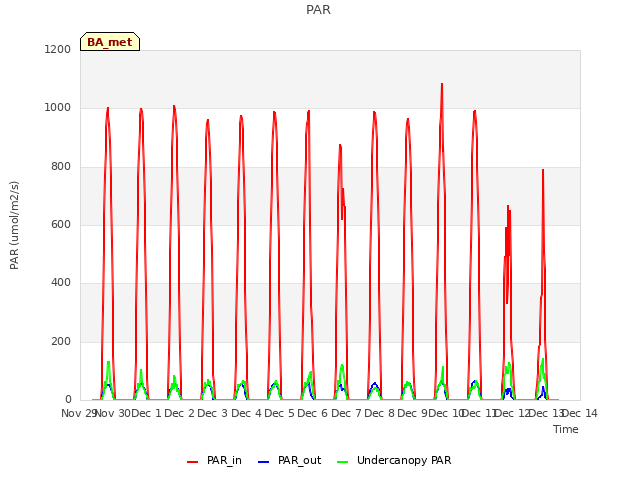Click the last PAR_in spike near 790
Screen dimensions: 640x480
(543, 170)
